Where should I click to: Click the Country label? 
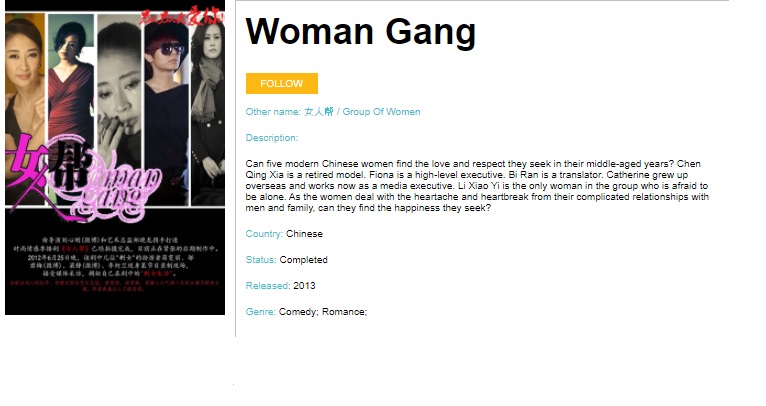click(x=264, y=234)
